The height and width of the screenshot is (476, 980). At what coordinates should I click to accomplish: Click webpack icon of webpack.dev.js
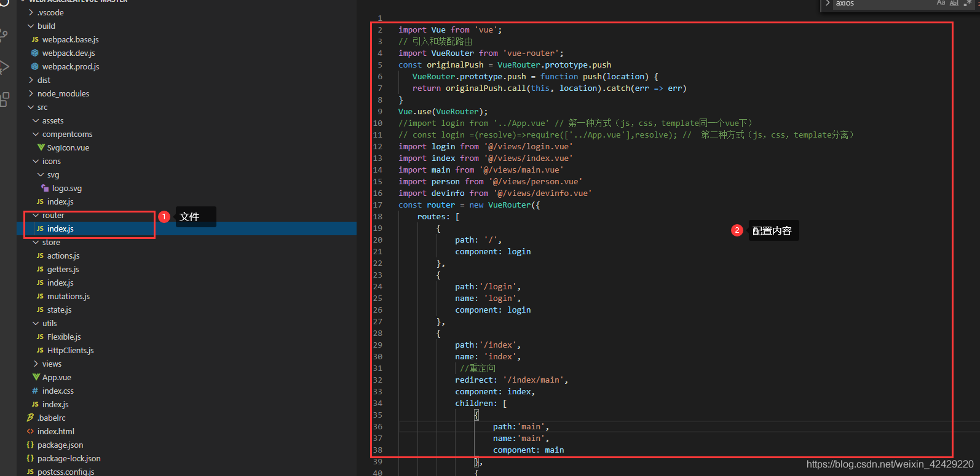tap(35, 53)
